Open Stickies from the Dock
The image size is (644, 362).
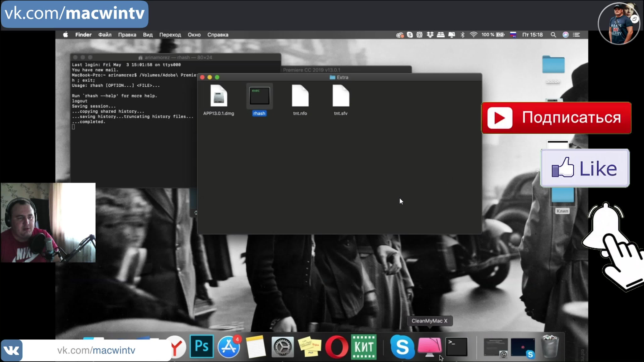[x=309, y=347]
